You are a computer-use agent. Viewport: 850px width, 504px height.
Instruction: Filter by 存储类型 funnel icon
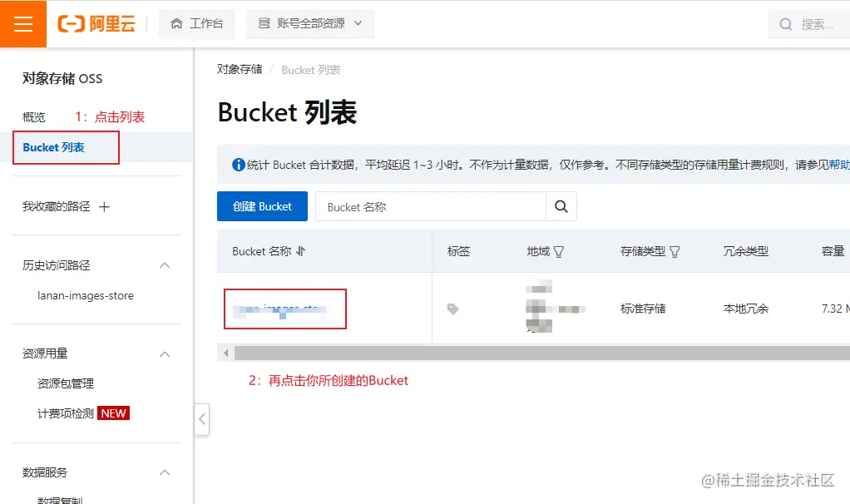point(675,251)
